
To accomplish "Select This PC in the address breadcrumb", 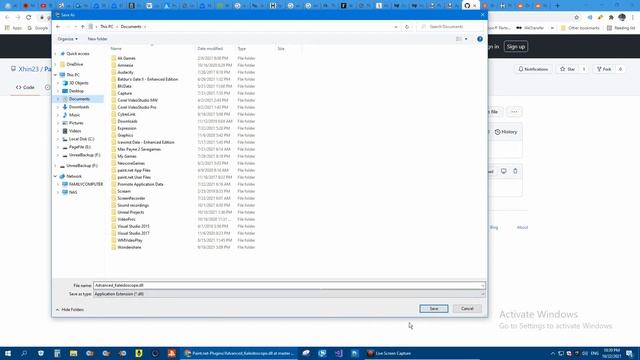I will [107, 27].
